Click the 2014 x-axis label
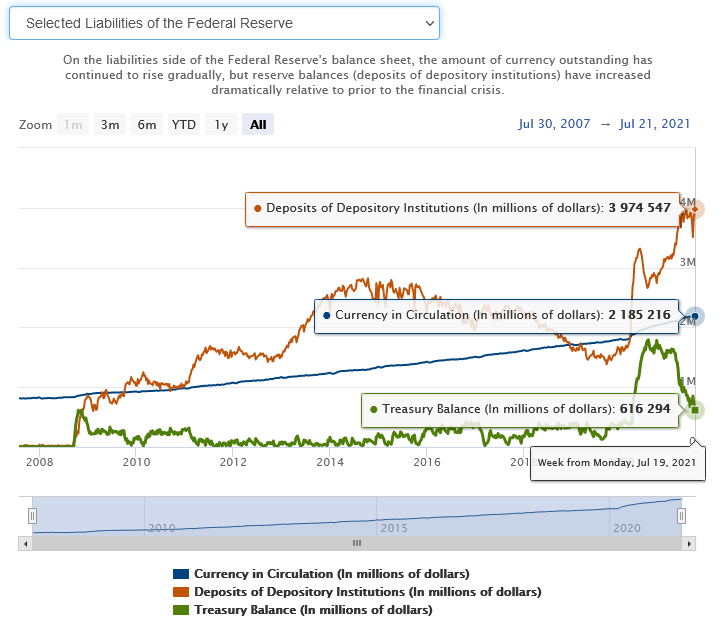Screen dimensions: 728x623 [x=330, y=462]
